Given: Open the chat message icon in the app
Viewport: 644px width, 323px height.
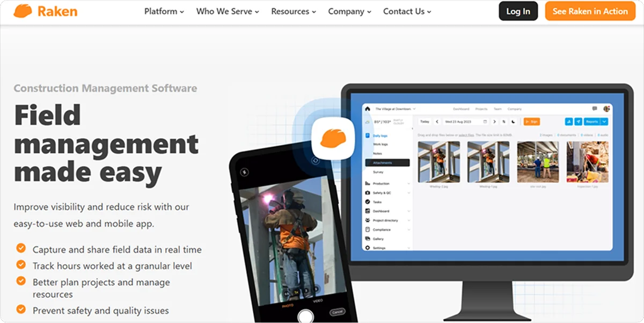Looking at the screenshot, I should click(x=595, y=109).
